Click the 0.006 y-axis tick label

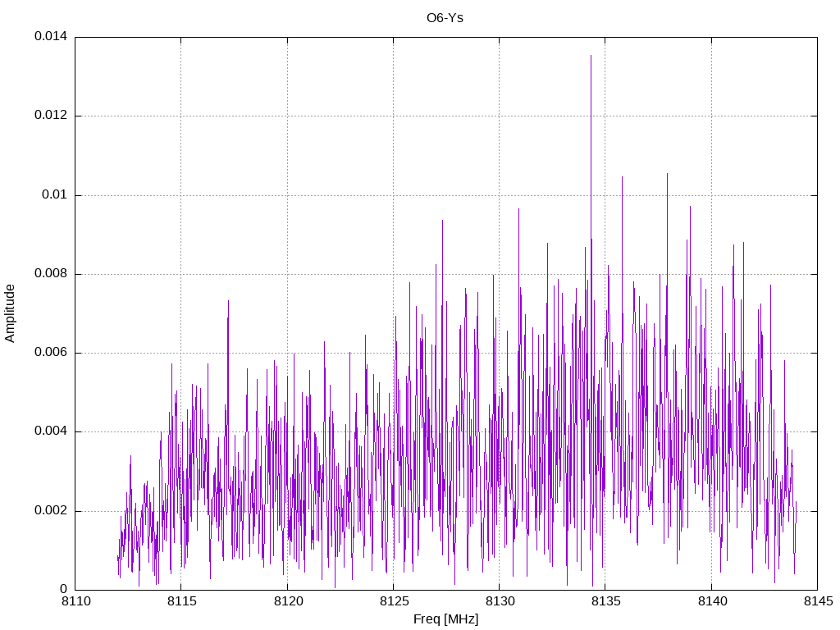click(x=51, y=352)
